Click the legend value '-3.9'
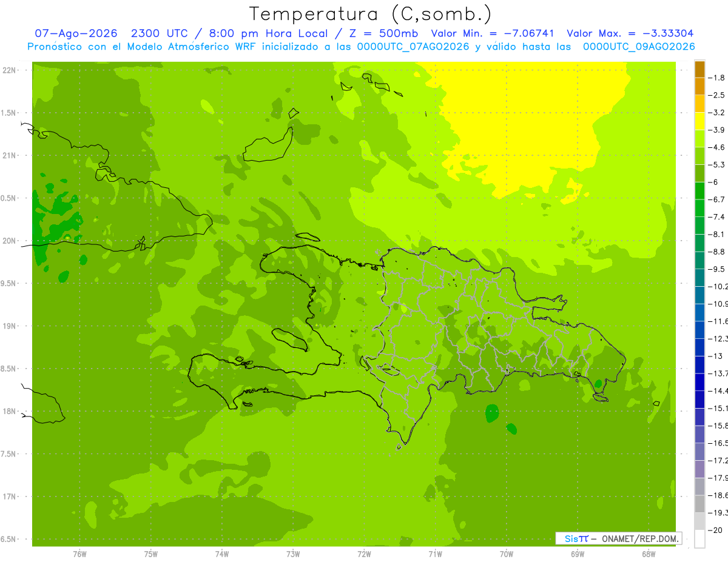728x562 pixels. pyautogui.click(x=718, y=130)
